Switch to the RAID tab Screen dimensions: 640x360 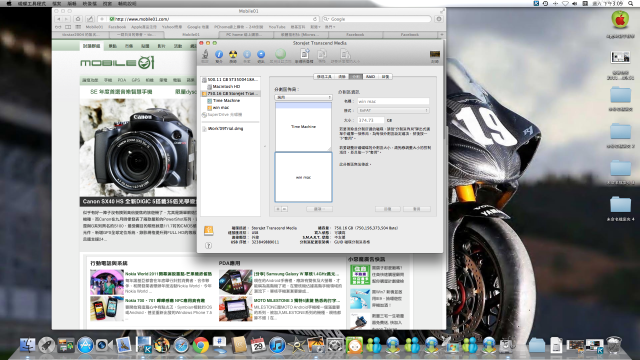click(x=370, y=76)
